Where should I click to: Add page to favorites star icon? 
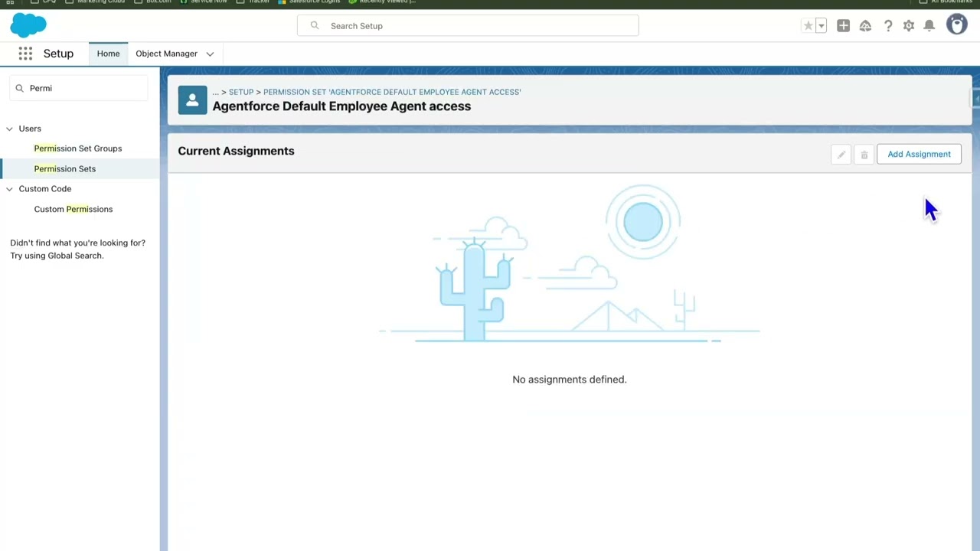808,26
